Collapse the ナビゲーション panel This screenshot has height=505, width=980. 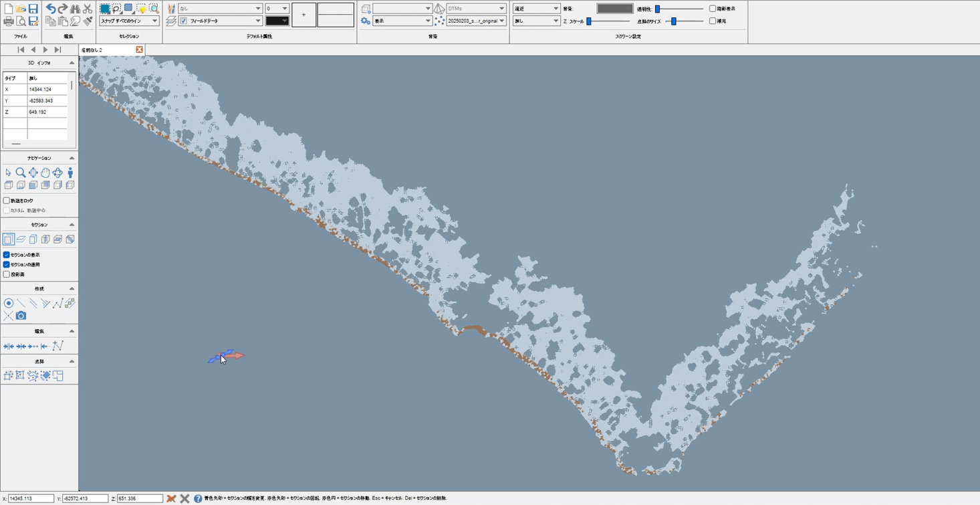[x=72, y=159]
